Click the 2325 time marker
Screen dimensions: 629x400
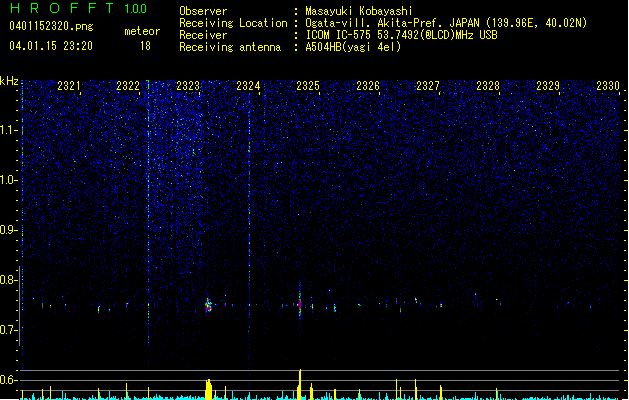pos(308,86)
